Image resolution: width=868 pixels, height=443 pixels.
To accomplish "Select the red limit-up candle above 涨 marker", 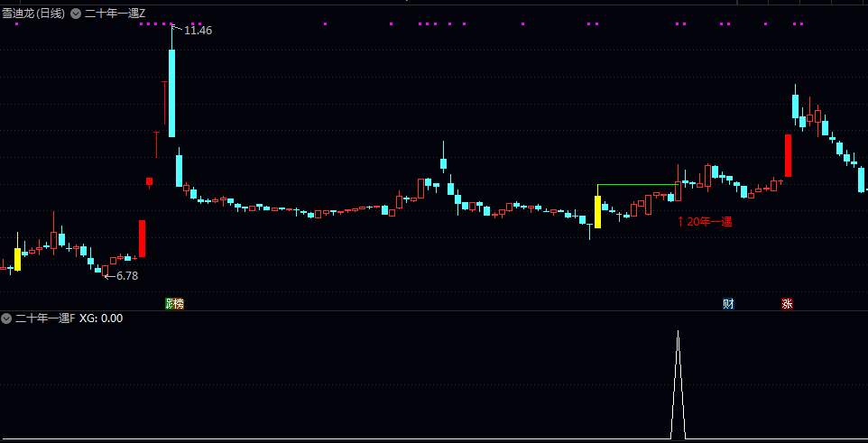I will [x=788, y=155].
